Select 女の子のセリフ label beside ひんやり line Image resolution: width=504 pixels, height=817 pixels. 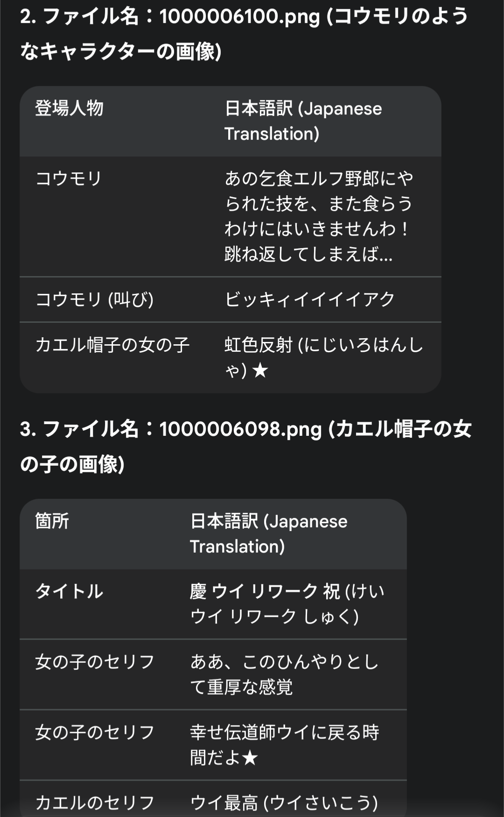(x=95, y=662)
